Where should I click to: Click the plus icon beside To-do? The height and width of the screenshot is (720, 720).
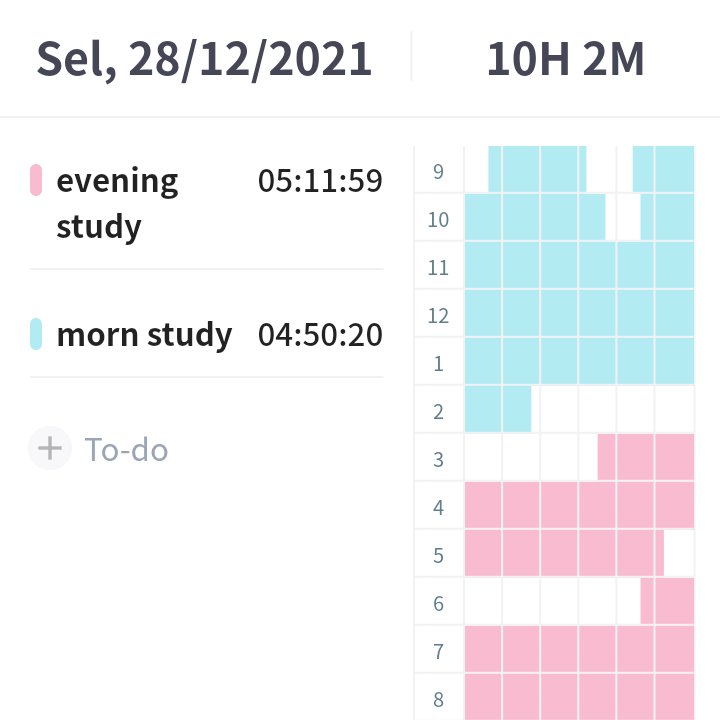pos(50,448)
